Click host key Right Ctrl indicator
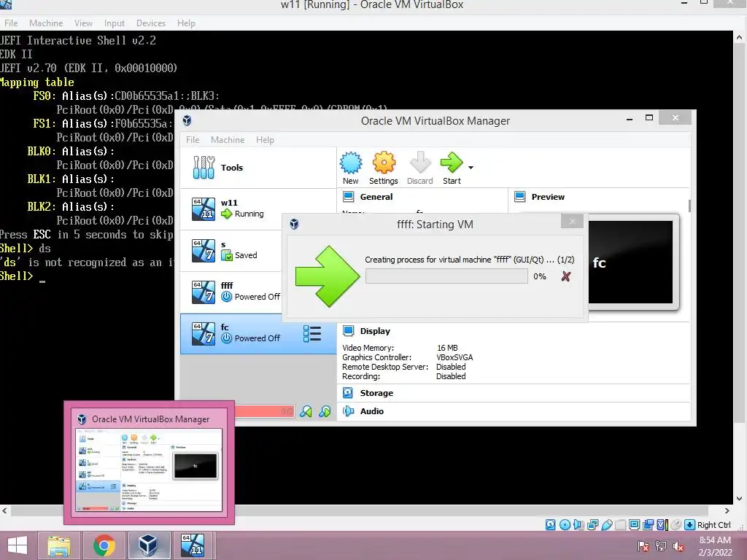 point(708,525)
